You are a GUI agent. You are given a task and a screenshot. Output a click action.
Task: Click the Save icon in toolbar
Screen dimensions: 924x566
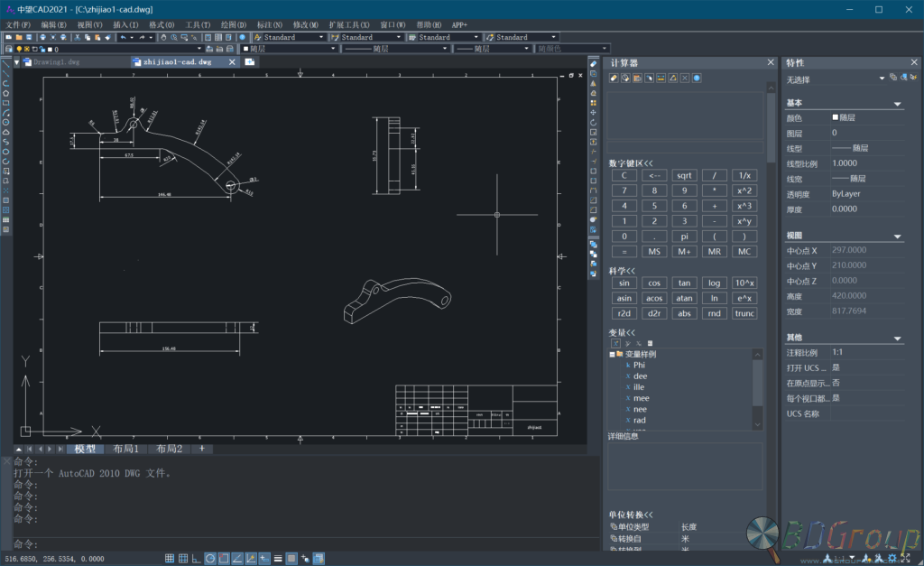pos(29,37)
